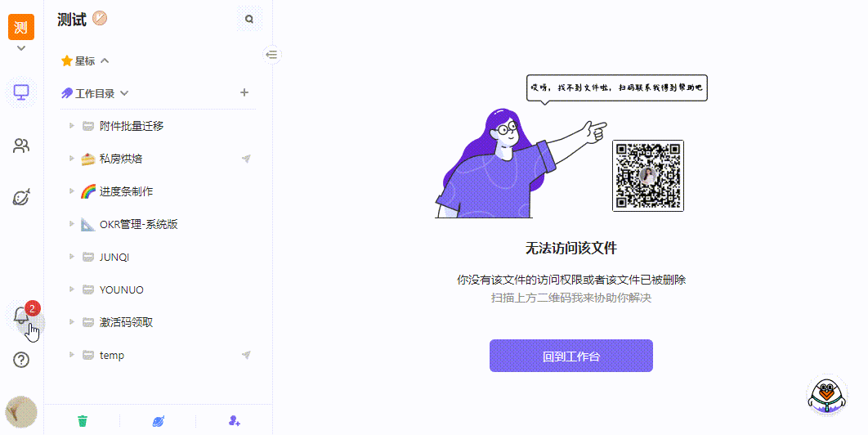Open the help question mark icon
Screen dimensions: 868x435
21,361
